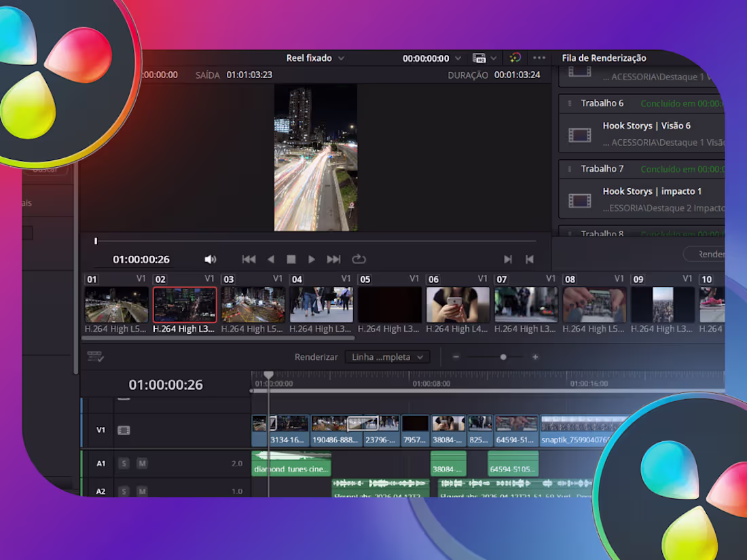Toggle Solo on audio track A1
The width and height of the screenshot is (747, 560).
124,464
